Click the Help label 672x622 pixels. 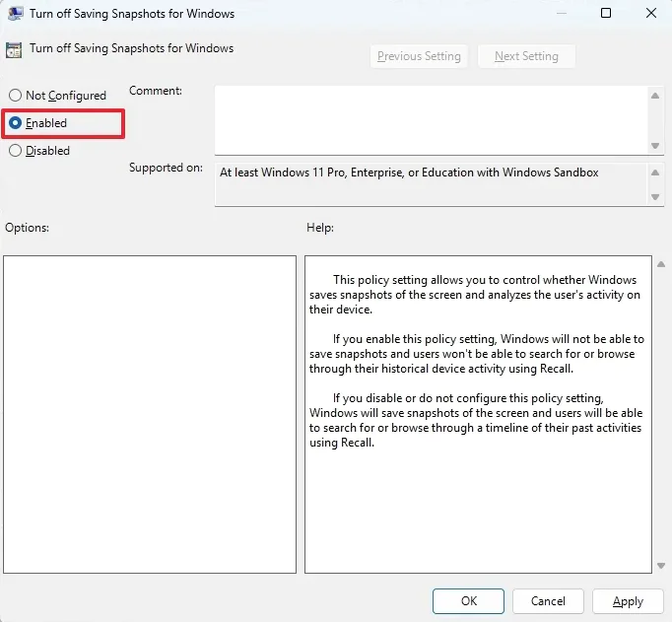coord(320,228)
